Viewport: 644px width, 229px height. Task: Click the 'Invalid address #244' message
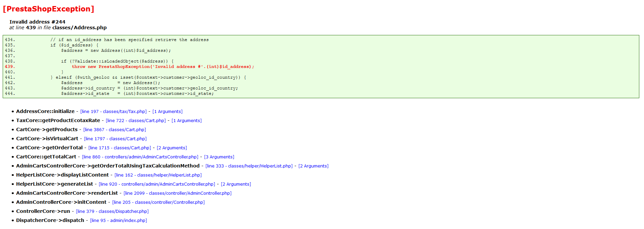37,22
